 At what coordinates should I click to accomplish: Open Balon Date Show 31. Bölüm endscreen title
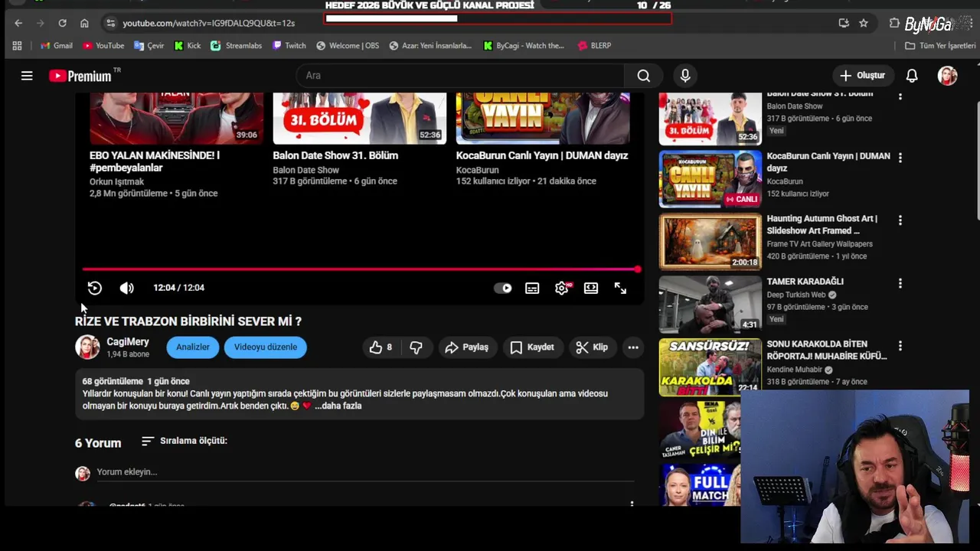335,155
